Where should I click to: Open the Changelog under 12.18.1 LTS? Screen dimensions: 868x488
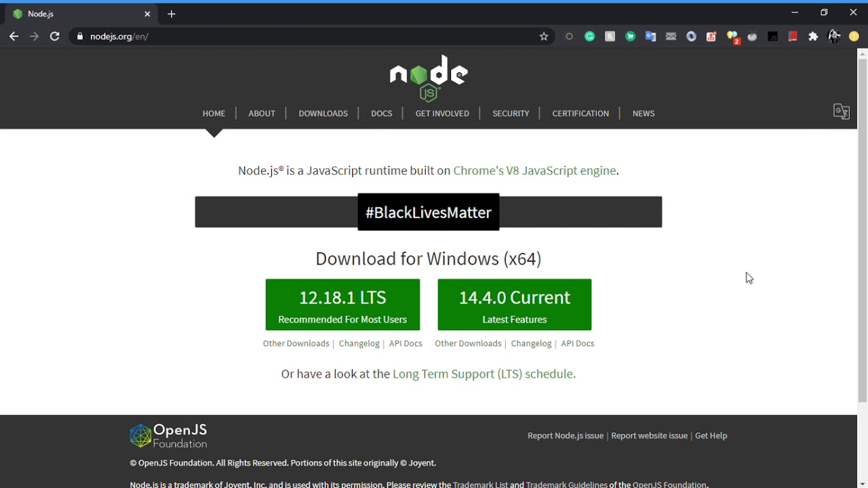[359, 344]
